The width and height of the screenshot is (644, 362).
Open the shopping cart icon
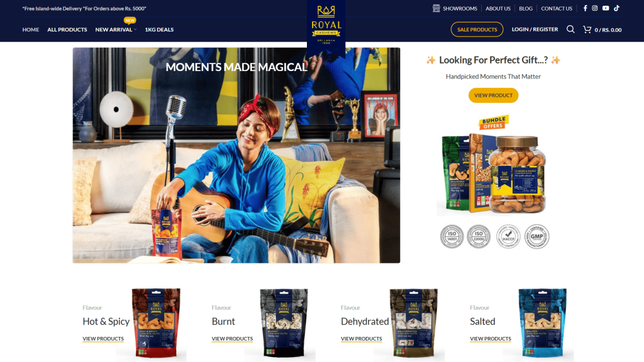587,29
